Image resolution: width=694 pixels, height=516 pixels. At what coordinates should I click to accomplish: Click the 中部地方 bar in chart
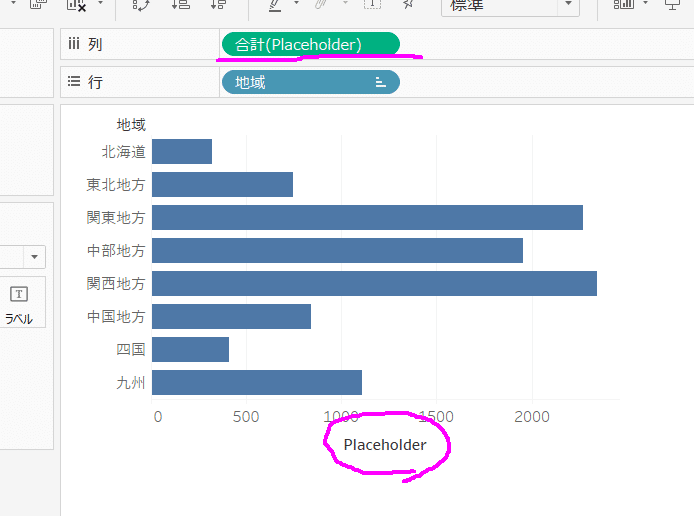[x=337, y=250]
